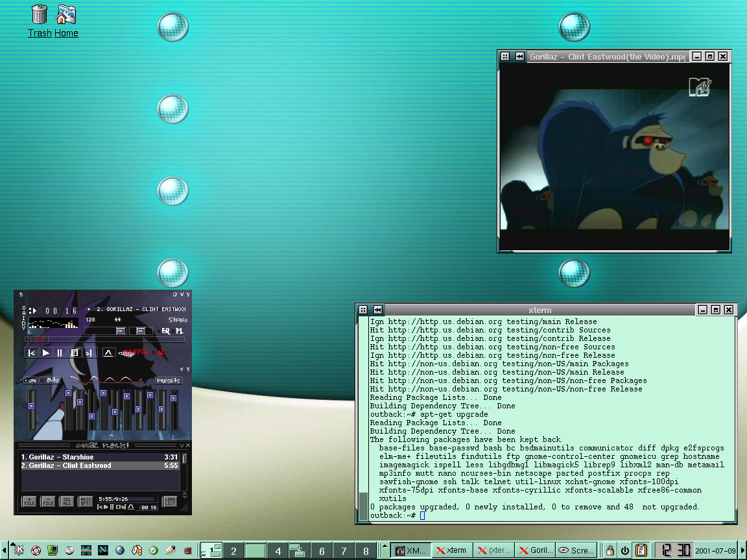Click the panel hide arrow at left edge
Viewport: 747px width, 560px height.
[5, 550]
